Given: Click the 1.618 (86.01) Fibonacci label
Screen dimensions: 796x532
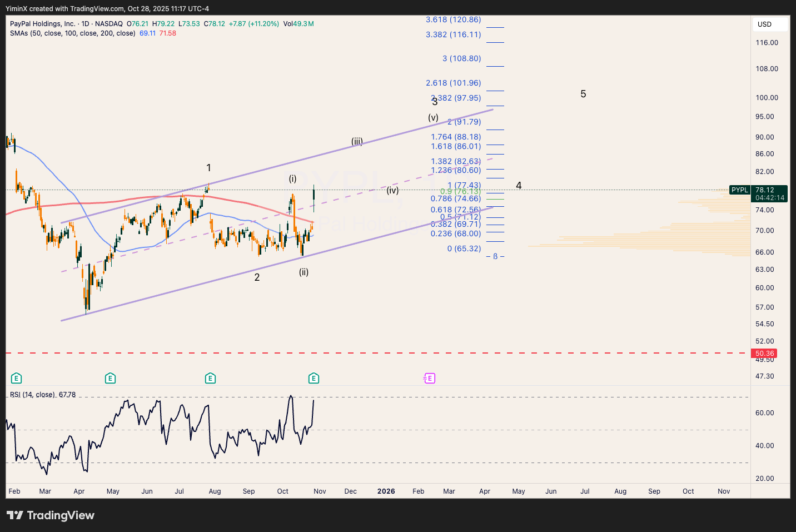Looking at the screenshot, I should [456, 146].
